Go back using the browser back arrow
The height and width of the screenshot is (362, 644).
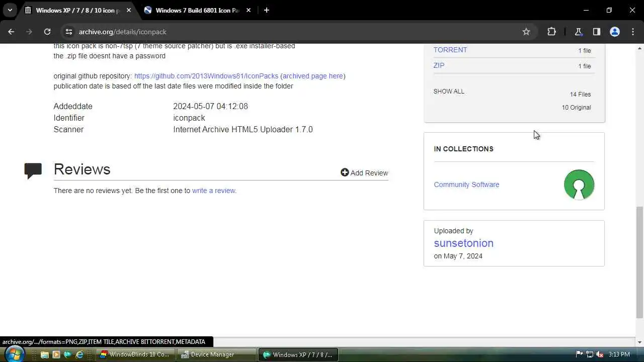pyautogui.click(x=11, y=32)
